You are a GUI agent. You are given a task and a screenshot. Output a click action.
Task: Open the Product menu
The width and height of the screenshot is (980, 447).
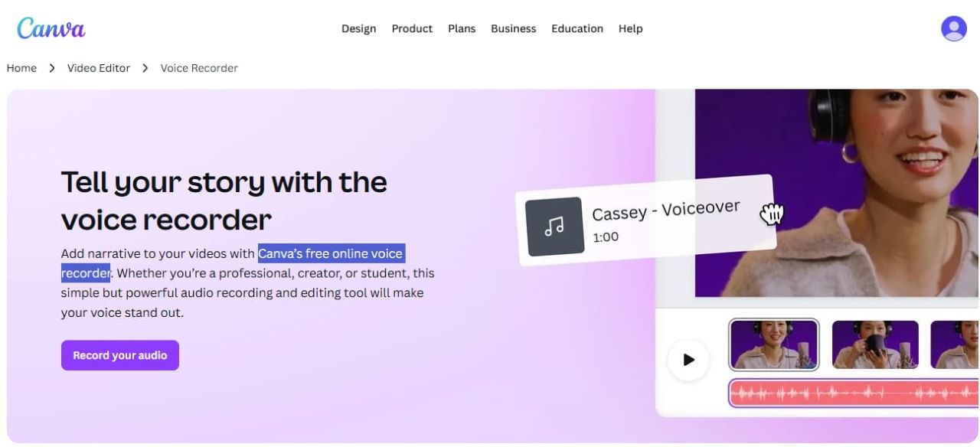(412, 28)
